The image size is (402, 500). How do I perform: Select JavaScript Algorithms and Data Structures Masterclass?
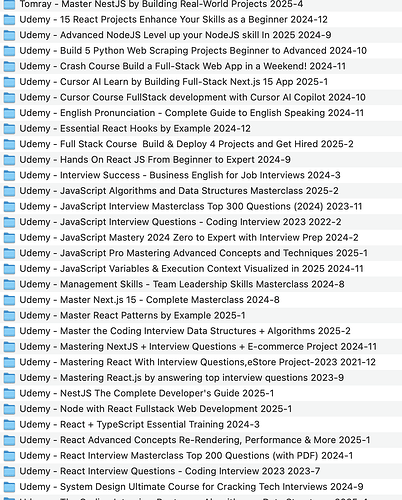pyautogui.click(x=201, y=191)
